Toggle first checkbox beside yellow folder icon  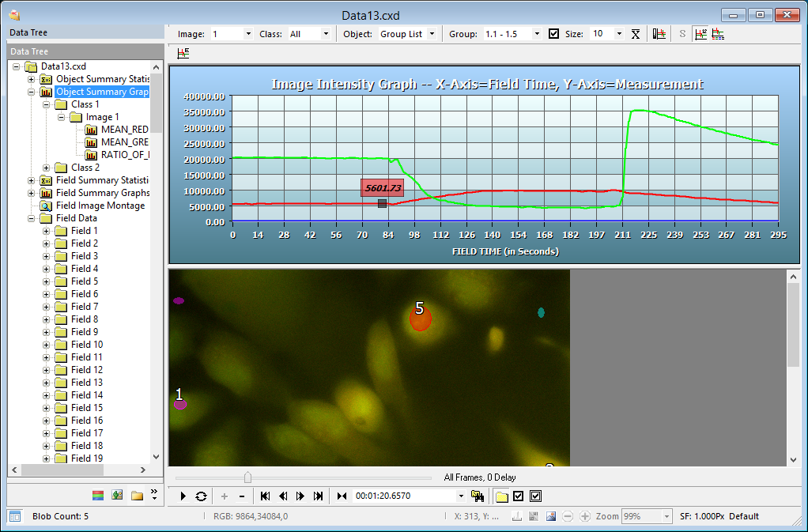(519, 496)
